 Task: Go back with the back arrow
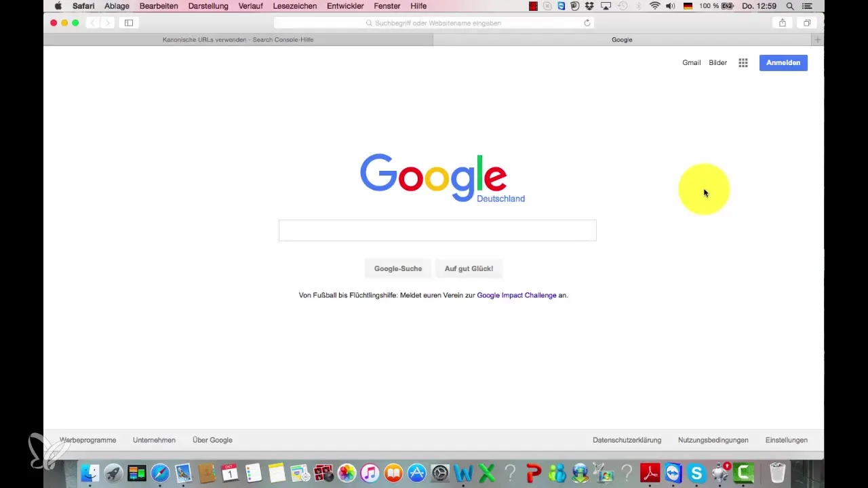pyautogui.click(x=92, y=22)
